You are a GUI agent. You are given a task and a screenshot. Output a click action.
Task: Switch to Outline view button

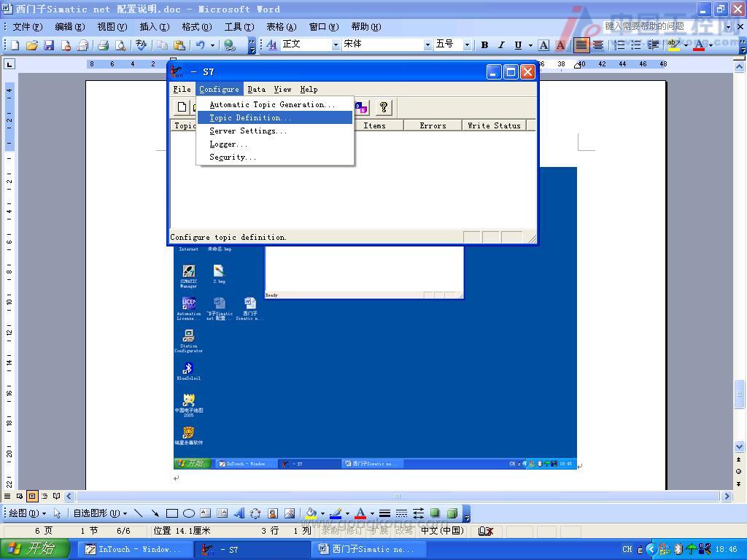(x=44, y=496)
